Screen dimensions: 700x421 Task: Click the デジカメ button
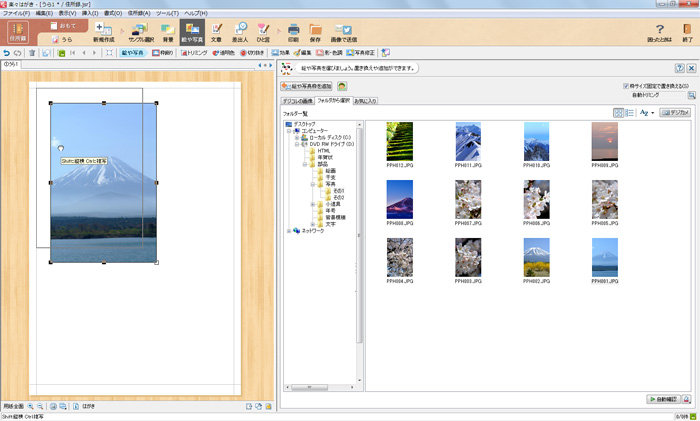(x=675, y=113)
